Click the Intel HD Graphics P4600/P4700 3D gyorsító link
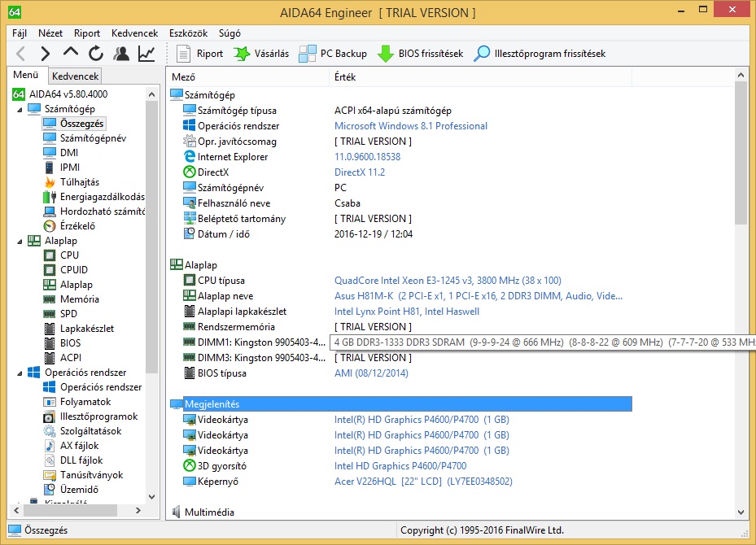Screen dimensions: 756x545 coord(400,466)
